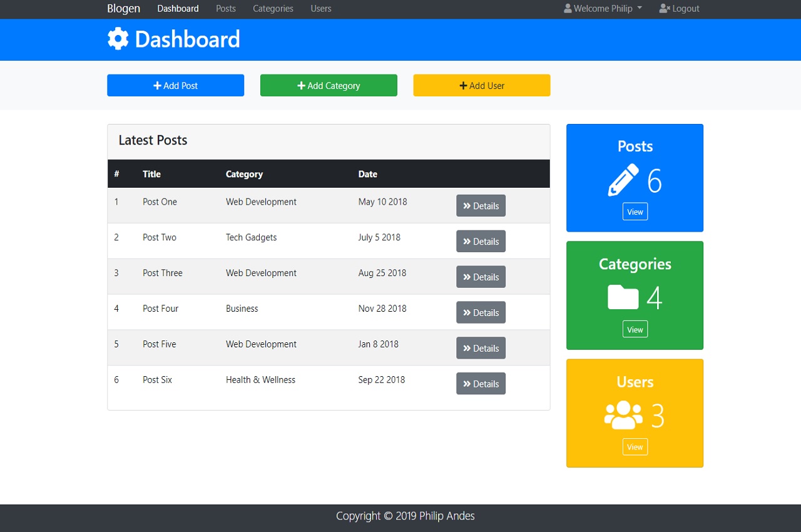Click the users group icon in Users card
Viewport: 801px width, 532px height.
coord(623,415)
